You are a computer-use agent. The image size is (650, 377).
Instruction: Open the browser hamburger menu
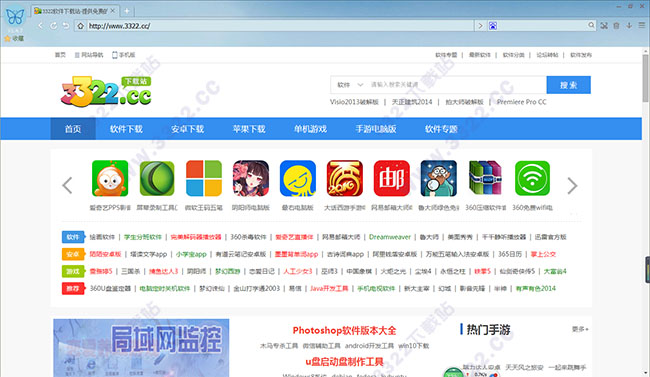[641, 26]
